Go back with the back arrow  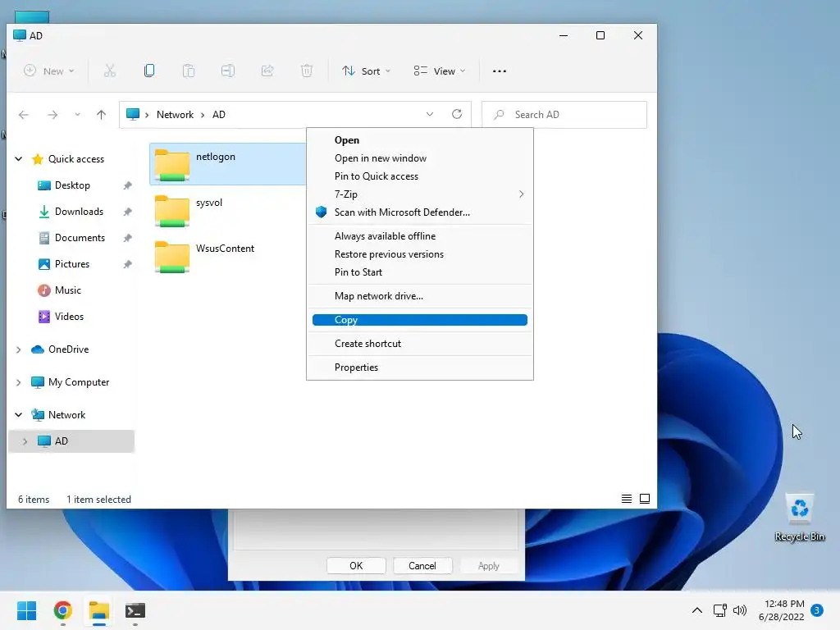click(x=24, y=115)
